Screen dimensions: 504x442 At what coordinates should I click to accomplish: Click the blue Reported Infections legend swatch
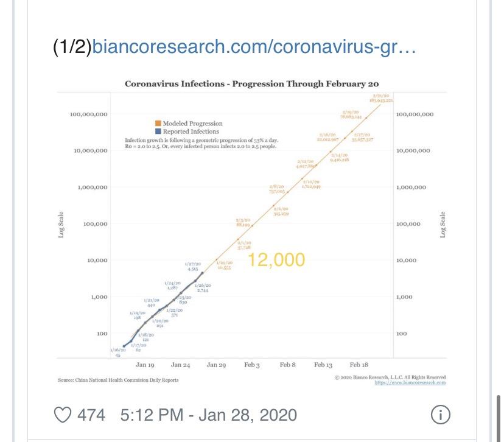coord(158,131)
